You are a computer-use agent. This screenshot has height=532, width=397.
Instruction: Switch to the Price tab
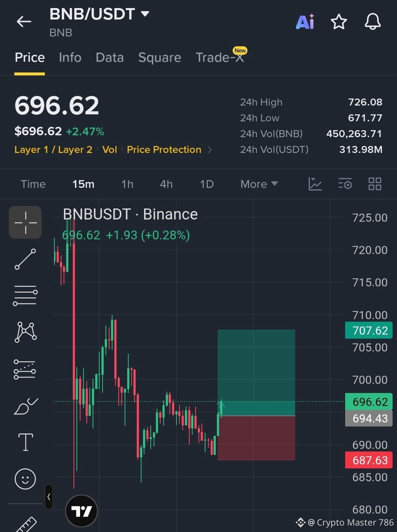click(x=30, y=58)
